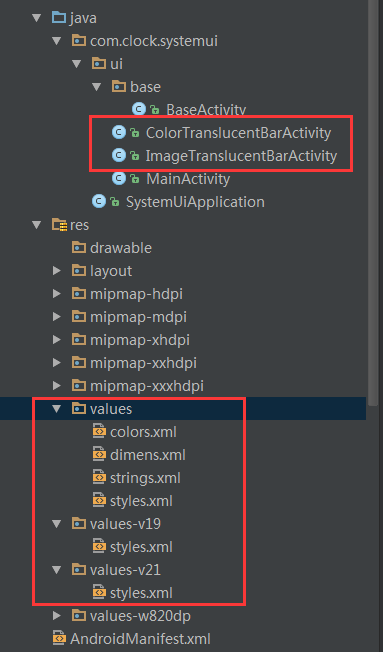
Task: Select the BaseActivity class name
Action: coord(206,110)
